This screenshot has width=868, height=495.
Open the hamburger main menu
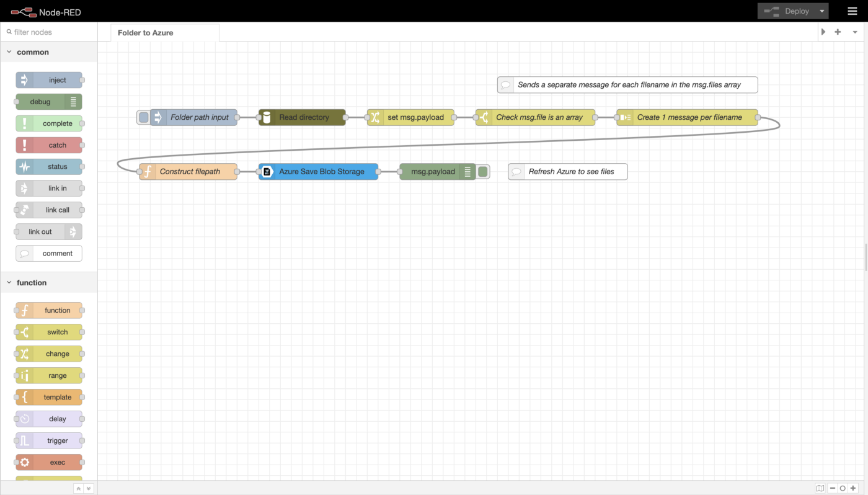852,11
